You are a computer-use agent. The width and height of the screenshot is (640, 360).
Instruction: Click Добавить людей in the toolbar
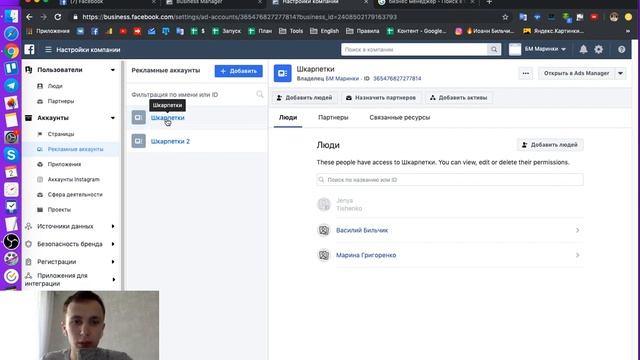(x=304, y=98)
